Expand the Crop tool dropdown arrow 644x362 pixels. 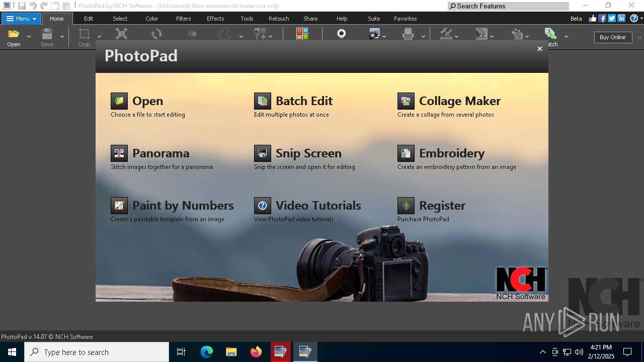coord(99,37)
